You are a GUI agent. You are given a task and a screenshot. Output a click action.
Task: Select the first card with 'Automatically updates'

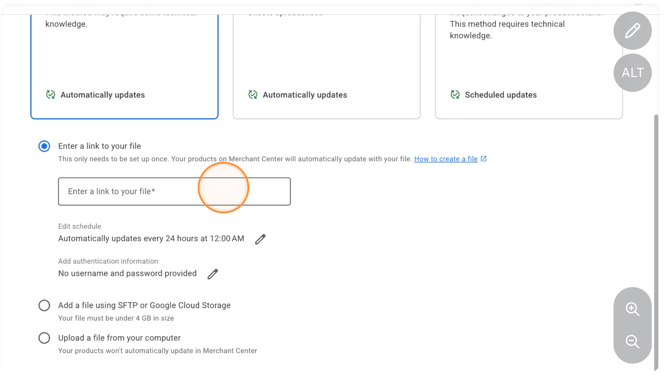tap(124, 66)
